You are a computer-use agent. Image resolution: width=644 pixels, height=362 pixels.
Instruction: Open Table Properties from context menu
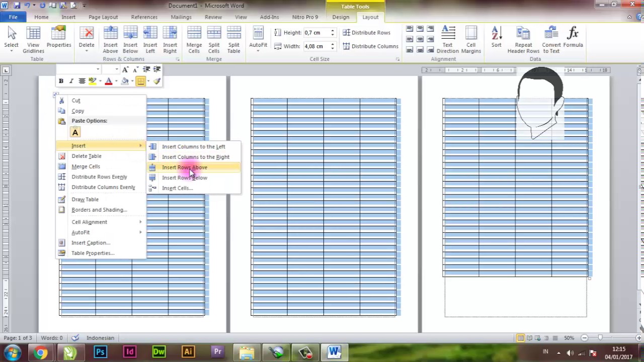(x=101, y=253)
